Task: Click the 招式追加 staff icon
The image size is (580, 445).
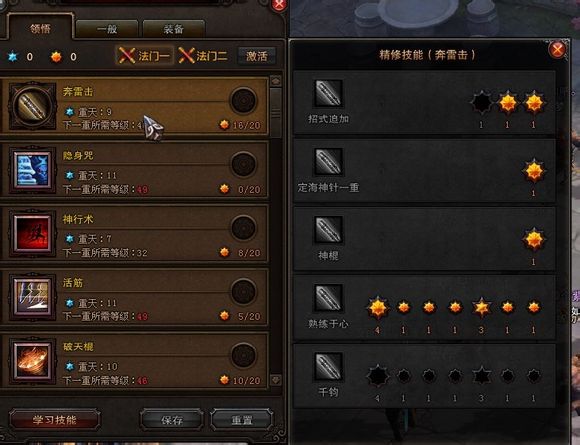Action: click(328, 93)
